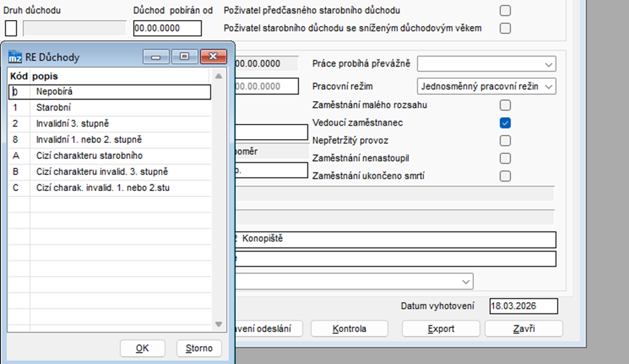Image resolution: width=629 pixels, height=364 pixels.
Task: Maximize the RE Důchody dialog
Action: click(x=184, y=57)
